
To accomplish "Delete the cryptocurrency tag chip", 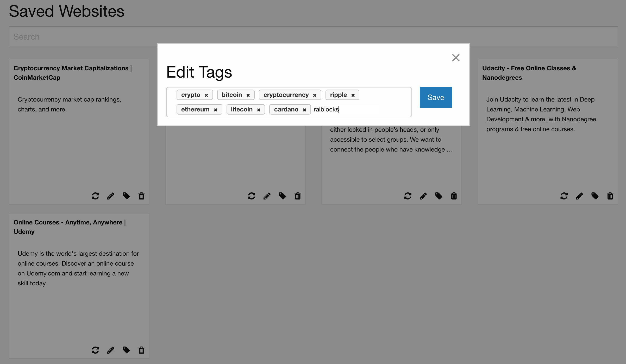I will [x=315, y=95].
